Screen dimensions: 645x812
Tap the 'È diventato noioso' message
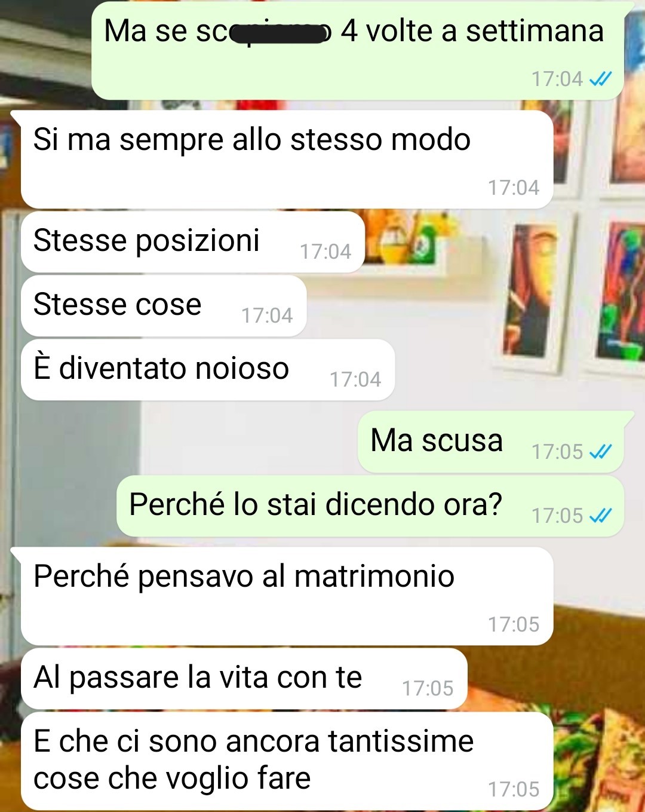(x=208, y=370)
